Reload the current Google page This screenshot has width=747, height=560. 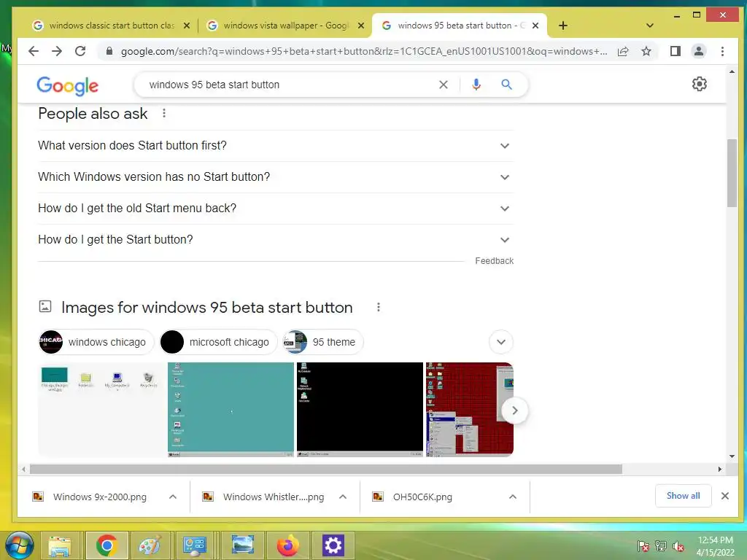80,51
